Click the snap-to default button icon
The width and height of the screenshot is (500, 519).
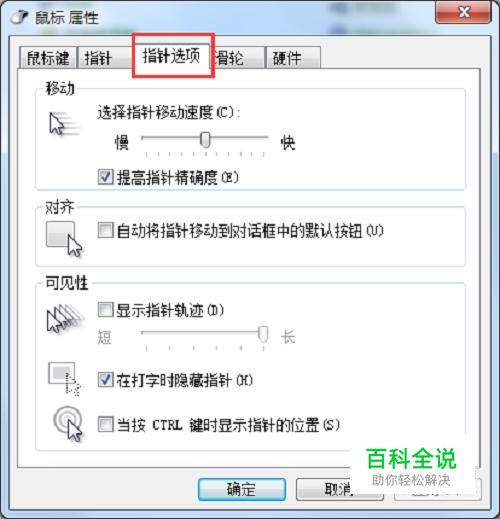pos(64,239)
